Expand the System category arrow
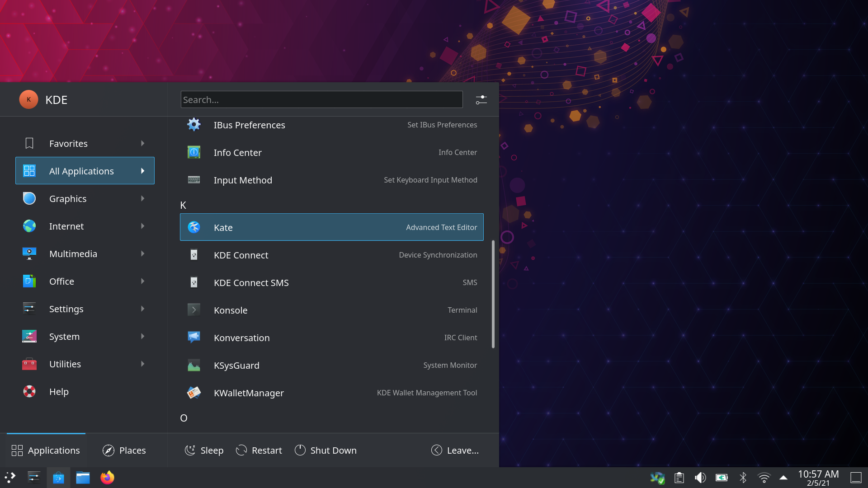 tap(143, 336)
